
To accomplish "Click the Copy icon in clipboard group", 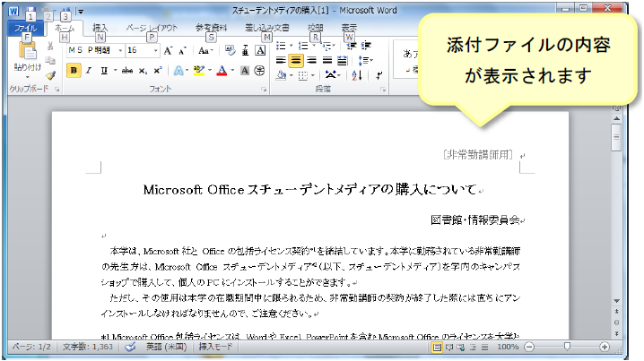I will pyautogui.click(x=50, y=60).
